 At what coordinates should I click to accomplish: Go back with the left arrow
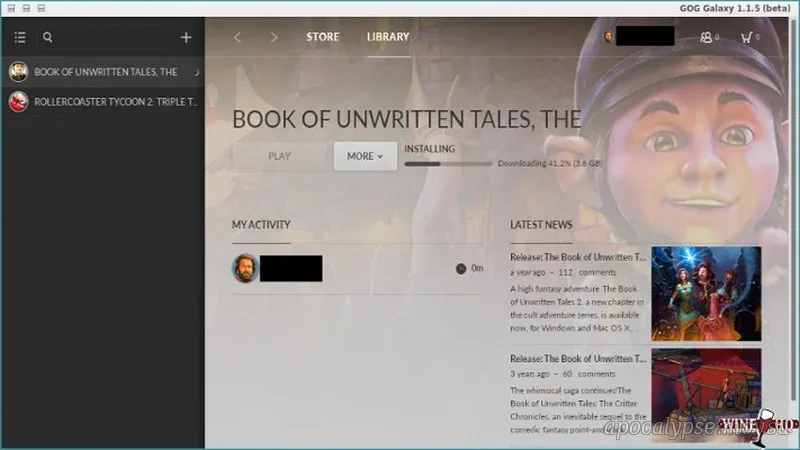237,38
